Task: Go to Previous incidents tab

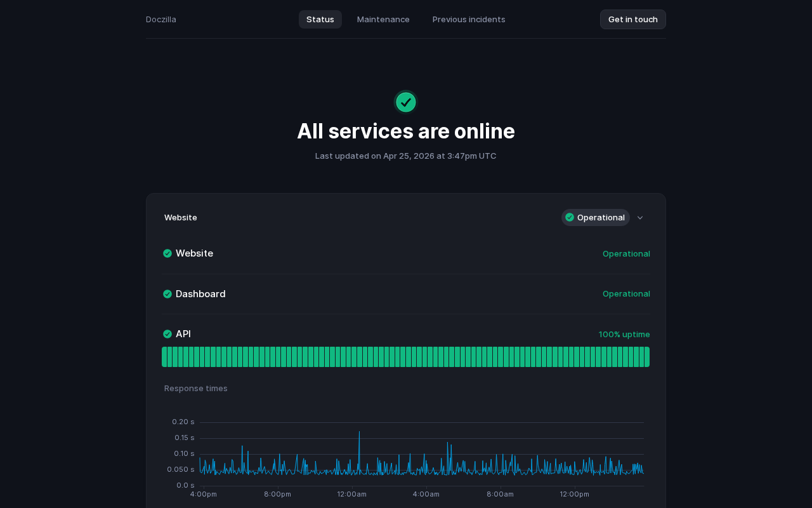Action: point(469,19)
